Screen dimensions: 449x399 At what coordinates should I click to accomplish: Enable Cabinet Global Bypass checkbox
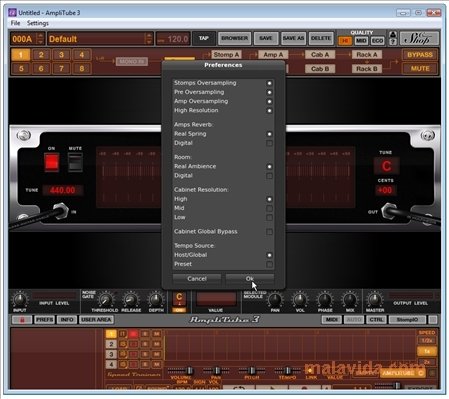pos(269,232)
